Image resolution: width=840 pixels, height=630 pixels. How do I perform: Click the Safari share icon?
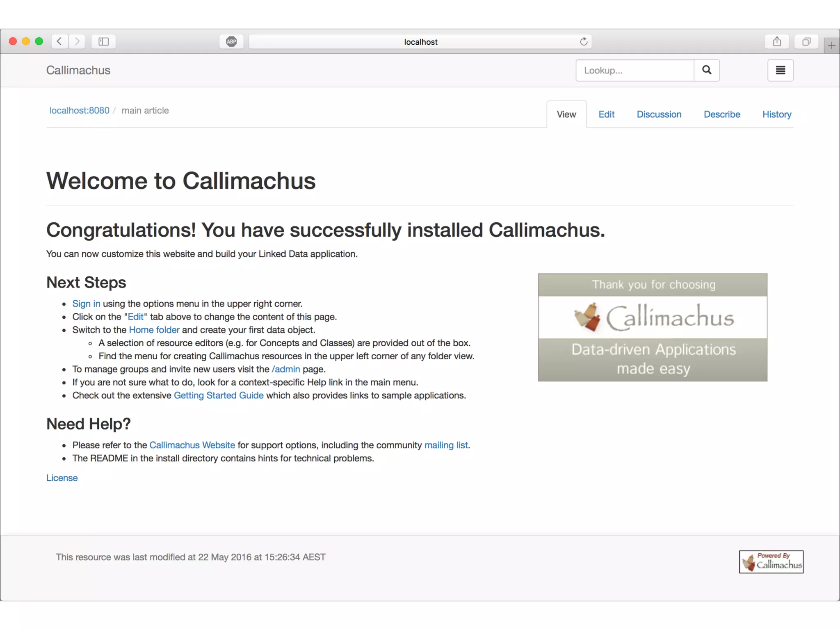coord(777,41)
